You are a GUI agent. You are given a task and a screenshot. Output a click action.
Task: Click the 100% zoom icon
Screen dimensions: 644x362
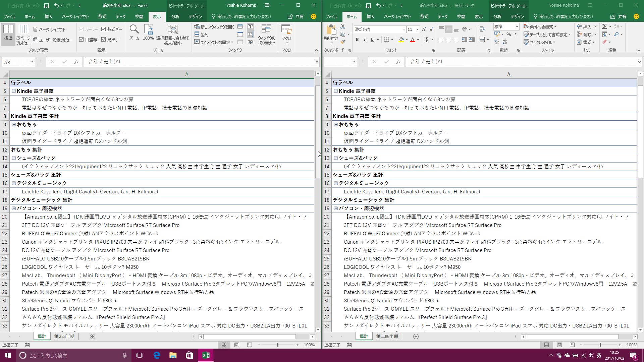click(148, 30)
